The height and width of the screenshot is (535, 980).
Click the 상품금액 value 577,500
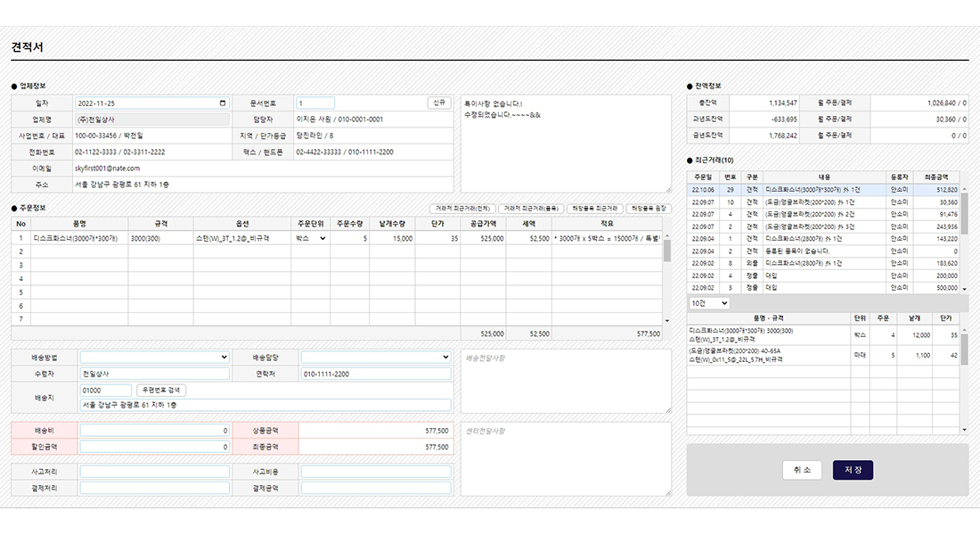click(437, 431)
